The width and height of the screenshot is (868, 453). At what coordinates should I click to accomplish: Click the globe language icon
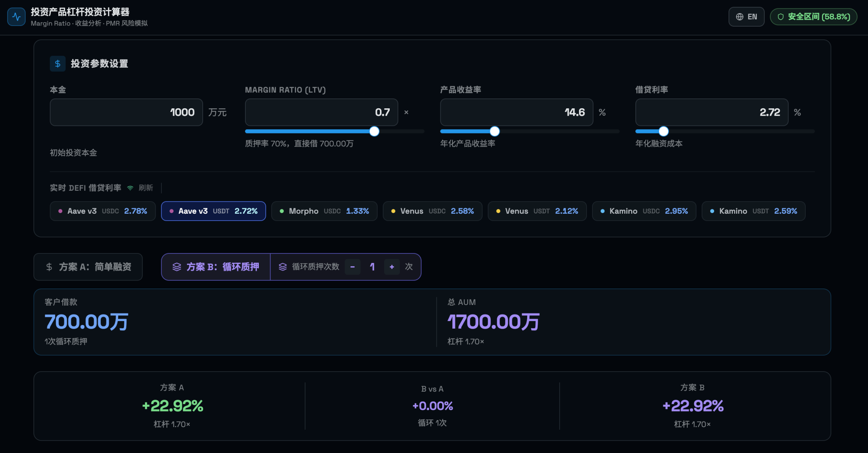(x=740, y=17)
